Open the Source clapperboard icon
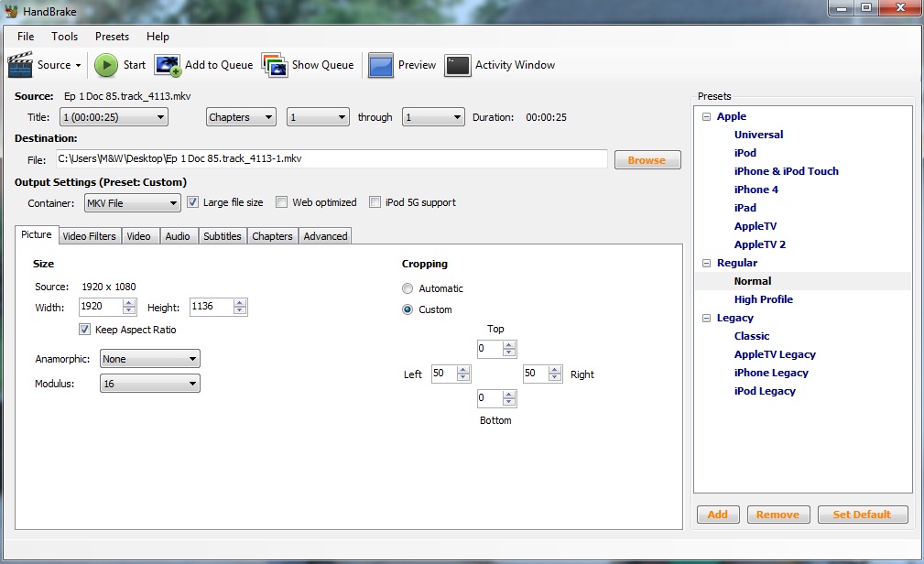 (x=20, y=65)
